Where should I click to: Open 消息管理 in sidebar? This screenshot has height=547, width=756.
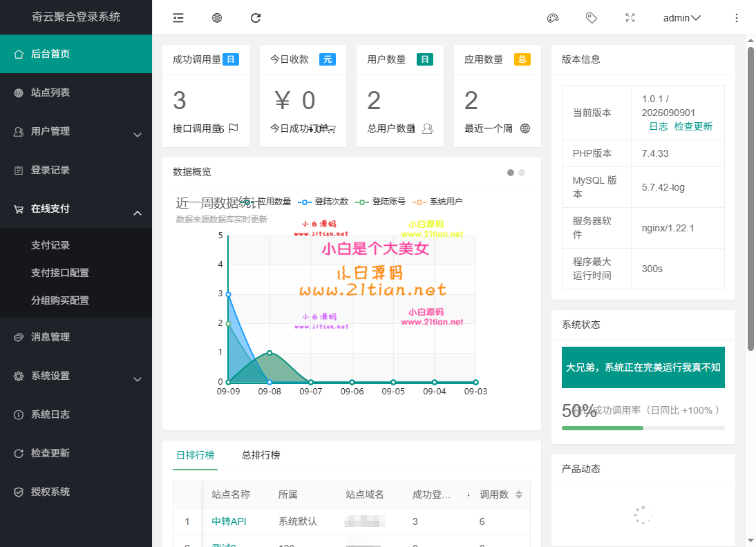point(76,337)
